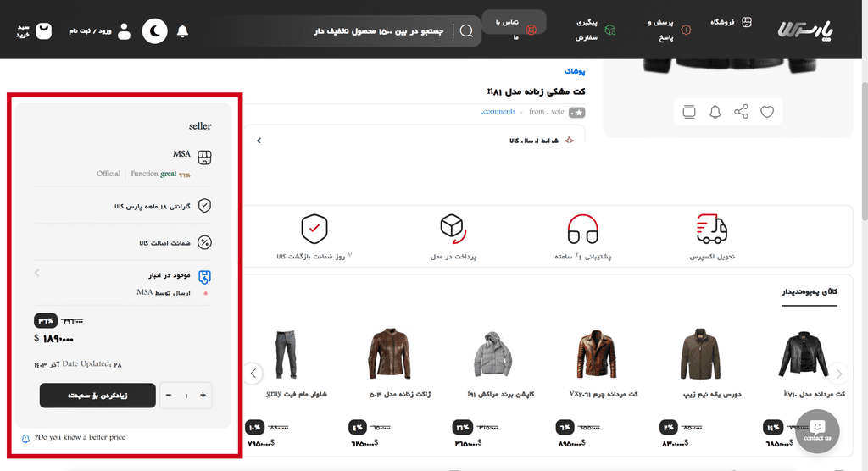Image resolution: width=868 pixels, height=471 pixels.
Task: Click the star rating badge
Action: (x=576, y=113)
